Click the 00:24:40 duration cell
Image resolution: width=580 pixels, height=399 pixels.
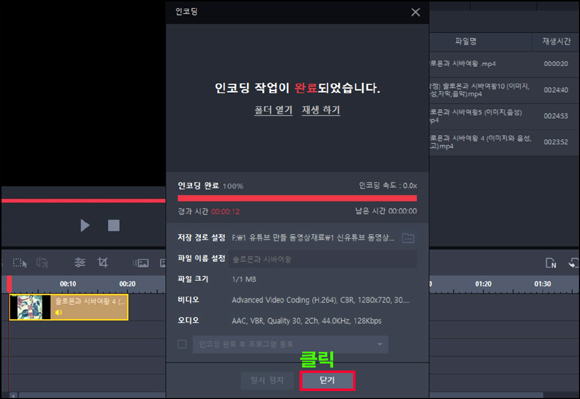pos(556,90)
